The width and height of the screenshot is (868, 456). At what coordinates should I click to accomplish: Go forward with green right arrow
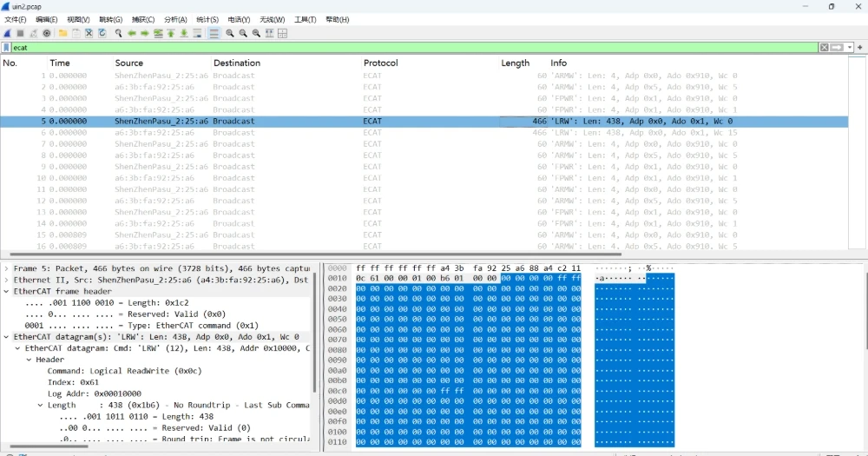[144, 33]
